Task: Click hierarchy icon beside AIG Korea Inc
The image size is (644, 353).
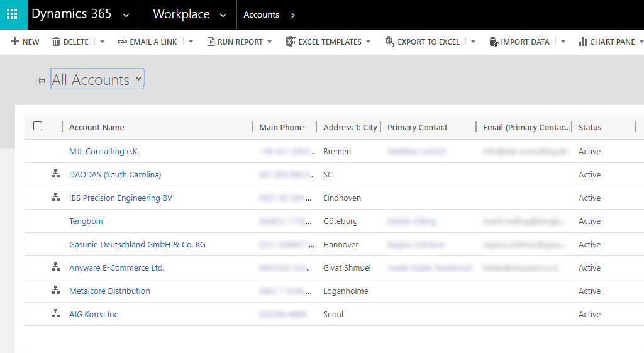Action: (x=55, y=314)
